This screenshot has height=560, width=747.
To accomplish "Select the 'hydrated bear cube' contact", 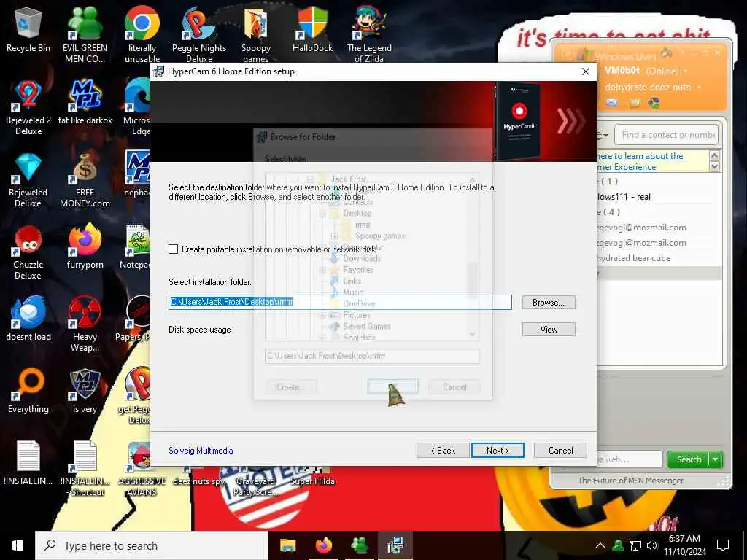I will coord(659,258).
